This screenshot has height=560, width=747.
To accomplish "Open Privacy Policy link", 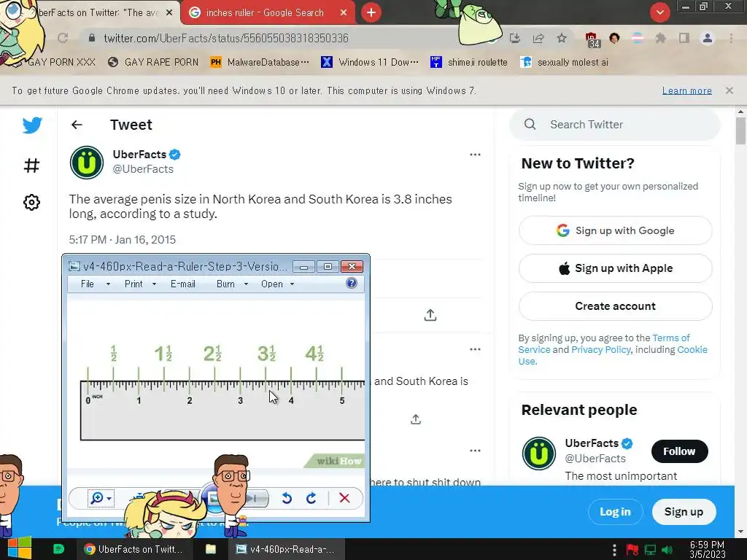I will [x=601, y=349].
